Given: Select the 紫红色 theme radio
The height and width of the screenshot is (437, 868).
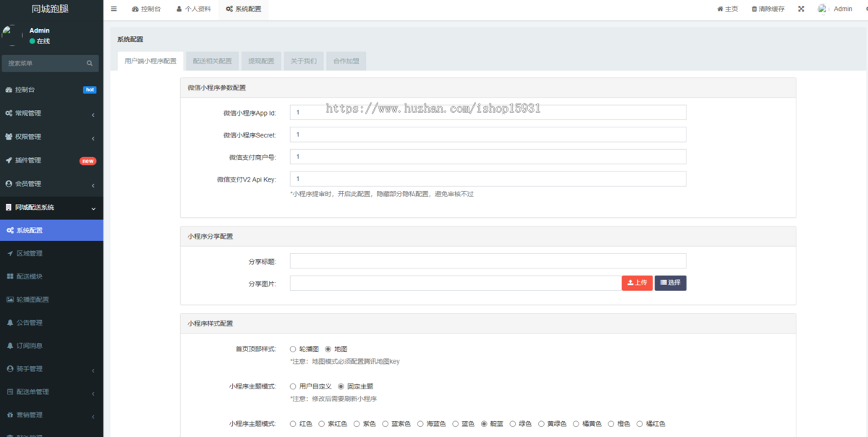Looking at the screenshot, I should coord(323,424).
